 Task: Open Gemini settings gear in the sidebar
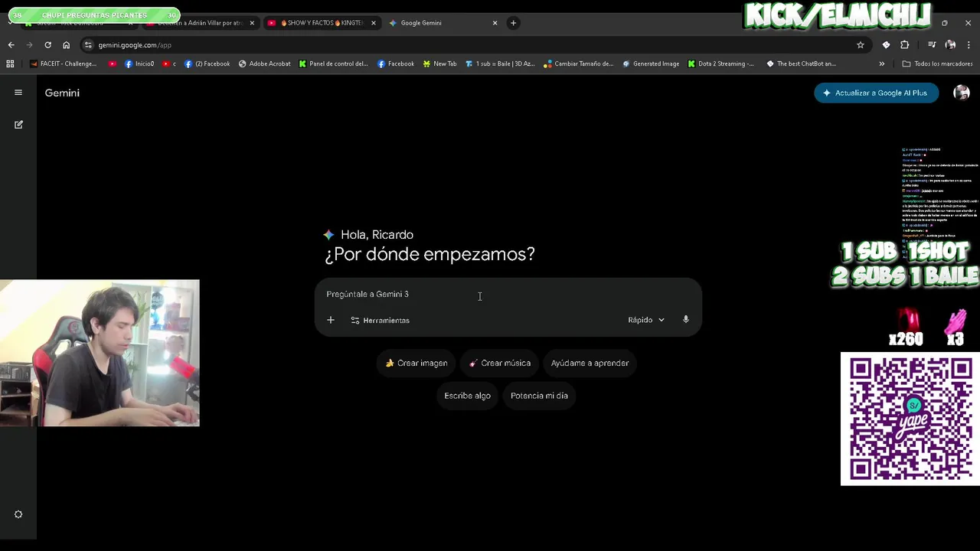(18, 514)
